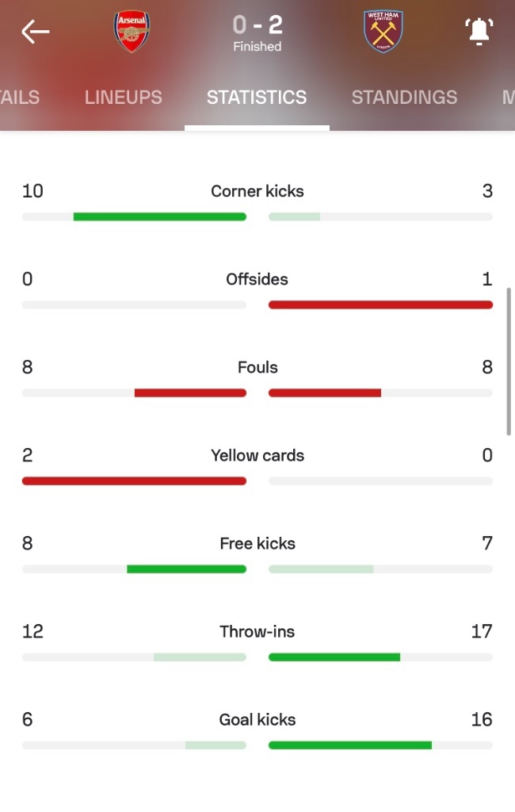The image size is (515, 812).
Task: Open the Standings tab
Action: point(404,97)
